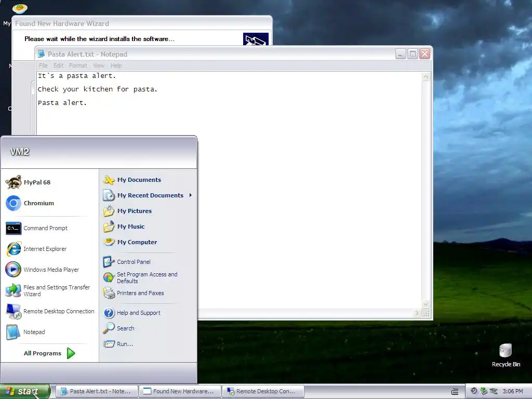Minimize the Notepad window
The width and height of the screenshot is (532, 399).
pyautogui.click(x=401, y=54)
